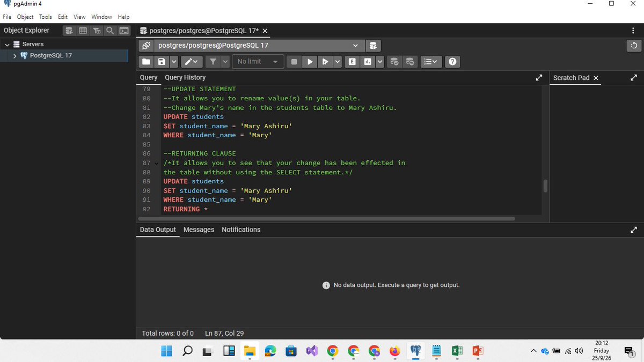Click the Rollback transaction icon

pos(410,62)
